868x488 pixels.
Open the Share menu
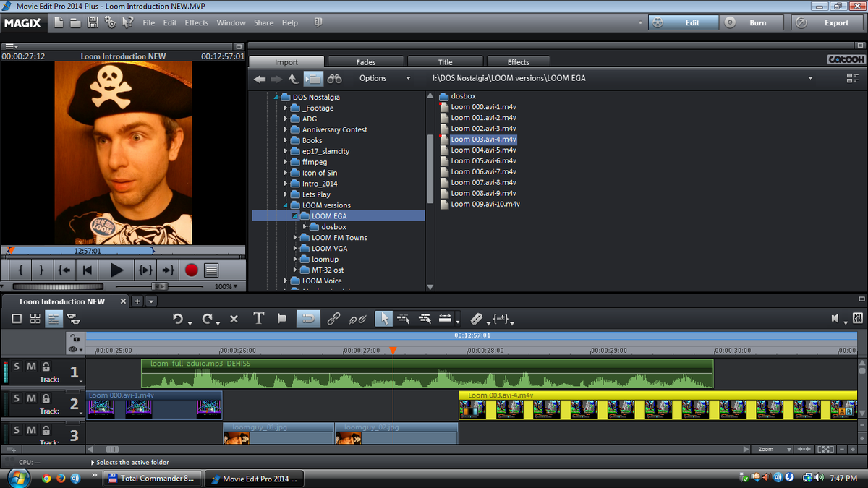tap(264, 22)
